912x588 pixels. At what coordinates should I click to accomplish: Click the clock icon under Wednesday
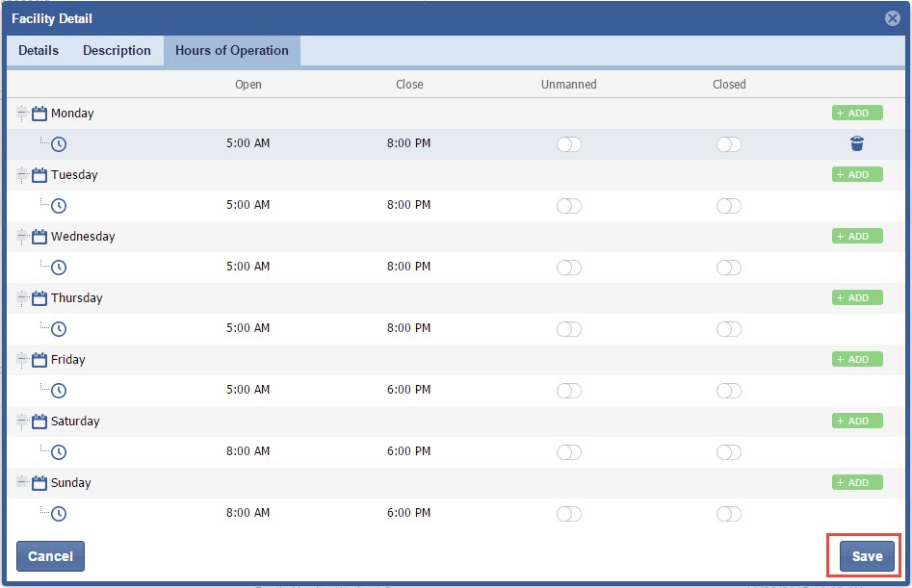(59, 268)
